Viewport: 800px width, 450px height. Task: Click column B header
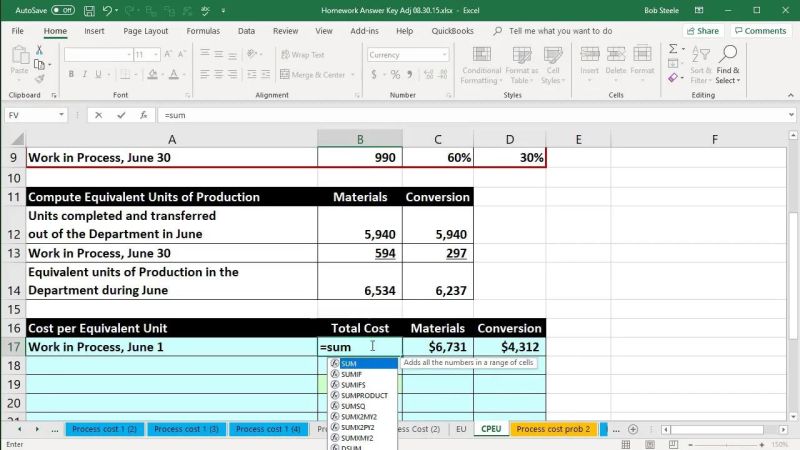click(360, 139)
